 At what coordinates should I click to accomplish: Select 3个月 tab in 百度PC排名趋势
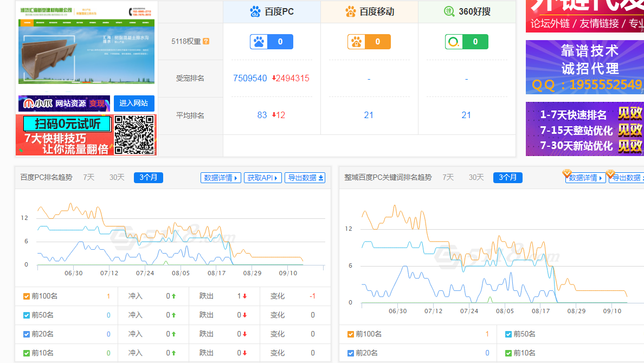pos(149,177)
